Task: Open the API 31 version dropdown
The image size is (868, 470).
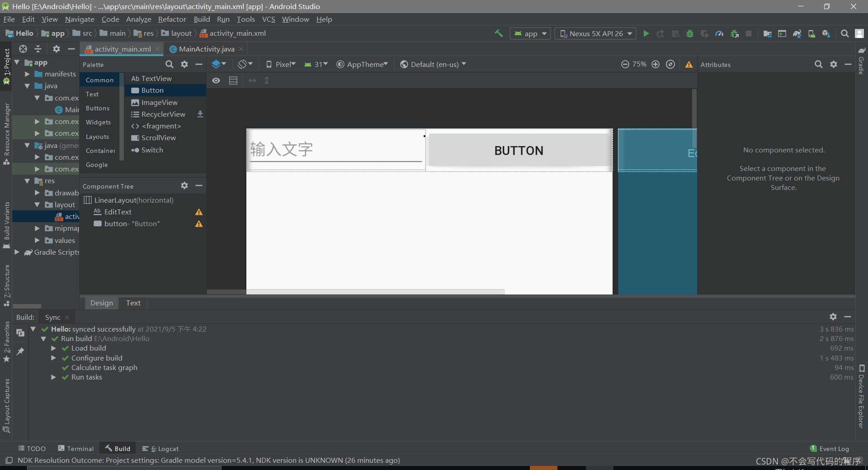Action: (x=316, y=64)
